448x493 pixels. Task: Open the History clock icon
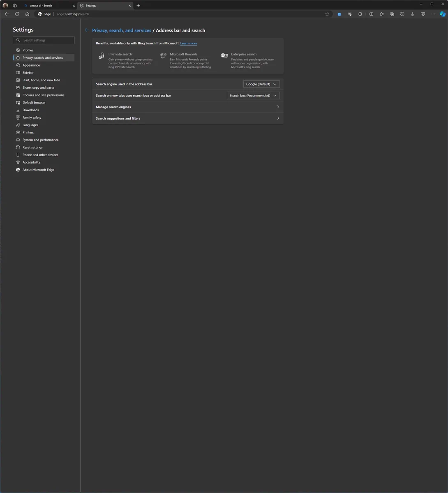click(x=402, y=14)
